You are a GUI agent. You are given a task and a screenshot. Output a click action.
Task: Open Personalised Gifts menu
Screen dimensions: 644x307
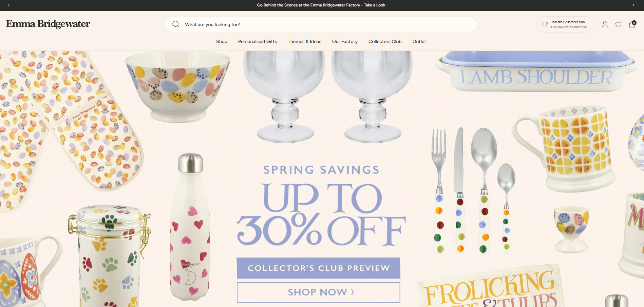click(258, 41)
